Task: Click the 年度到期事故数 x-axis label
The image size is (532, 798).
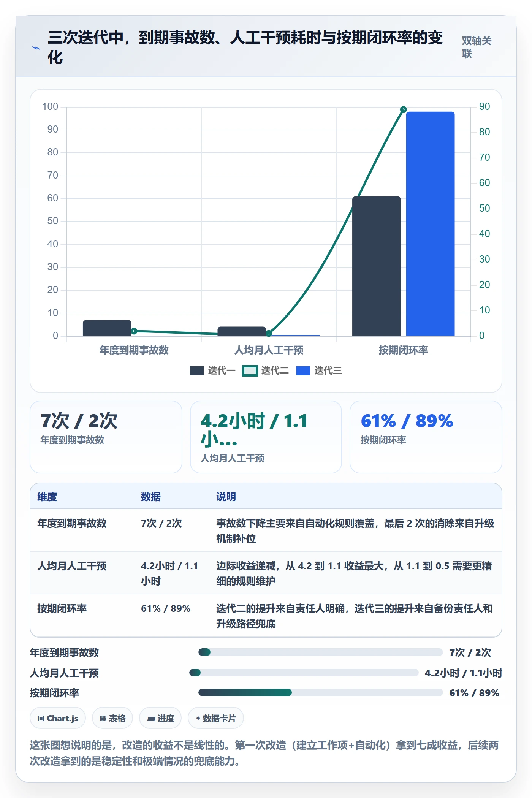Action: (134, 350)
